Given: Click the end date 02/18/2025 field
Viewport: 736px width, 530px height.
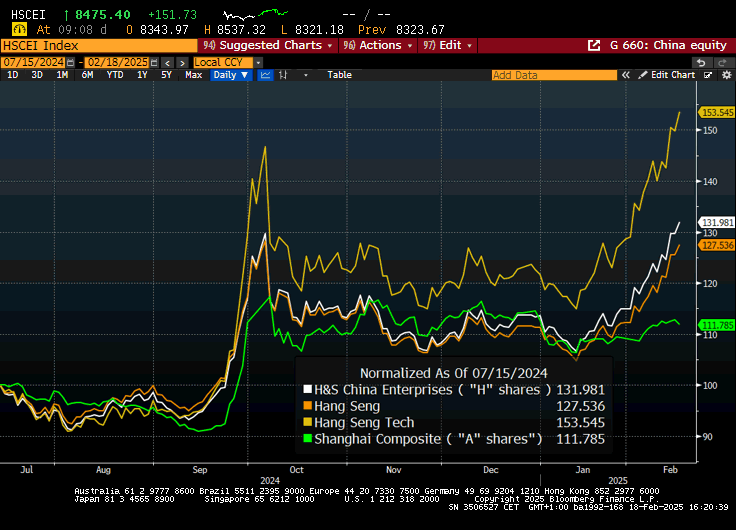Looking at the screenshot, I should coord(117,62).
